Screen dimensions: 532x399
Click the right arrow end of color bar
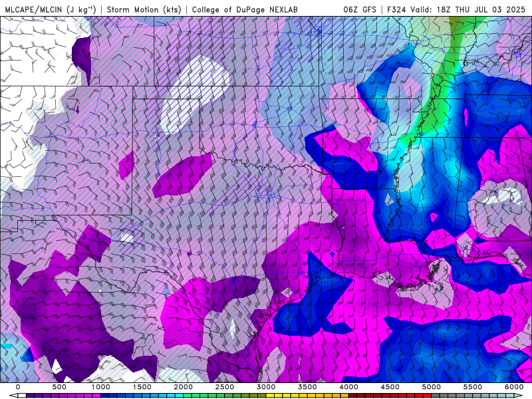click(519, 396)
